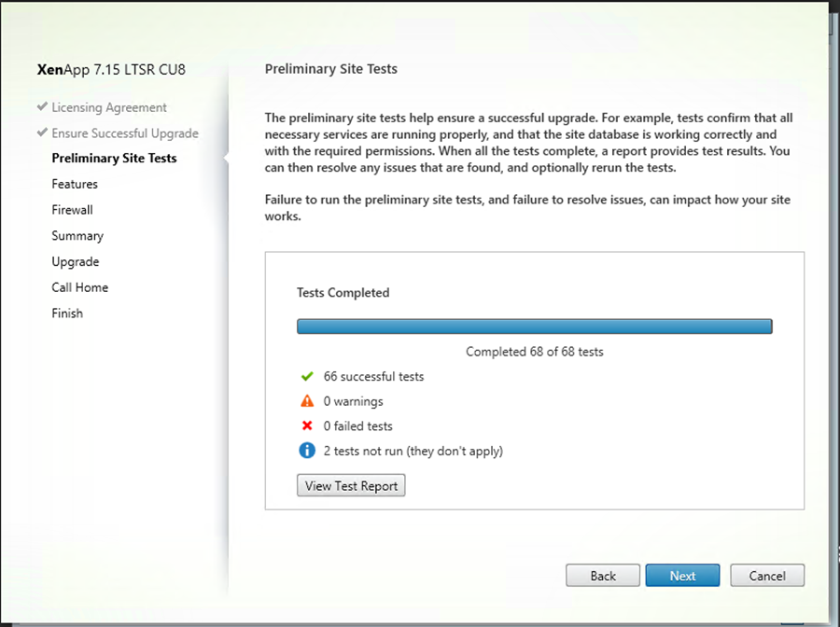Select the Upgrade step in sidebar

click(75, 262)
